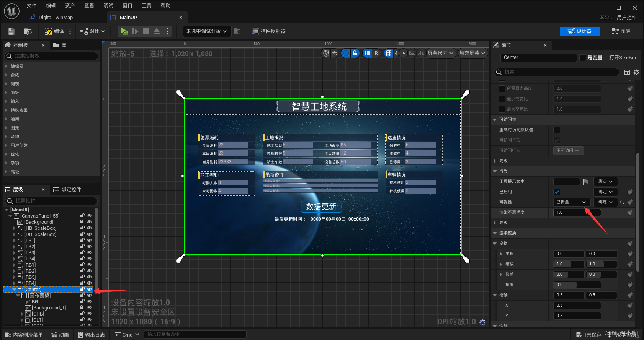Open the widget reflector (控件反射器)

(268, 31)
